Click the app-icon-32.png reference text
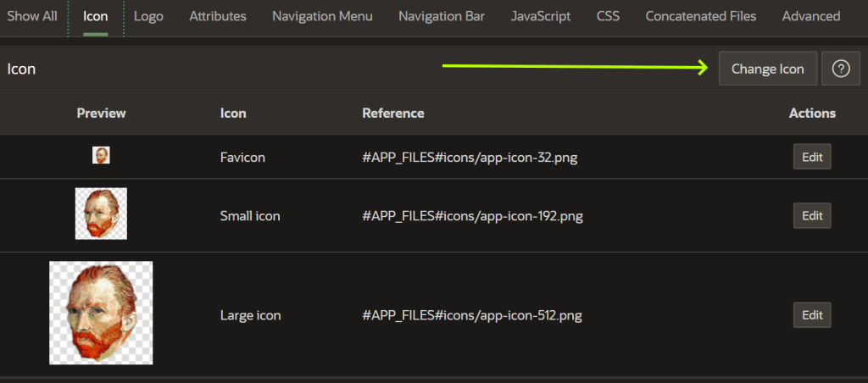 (x=470, y=157)
